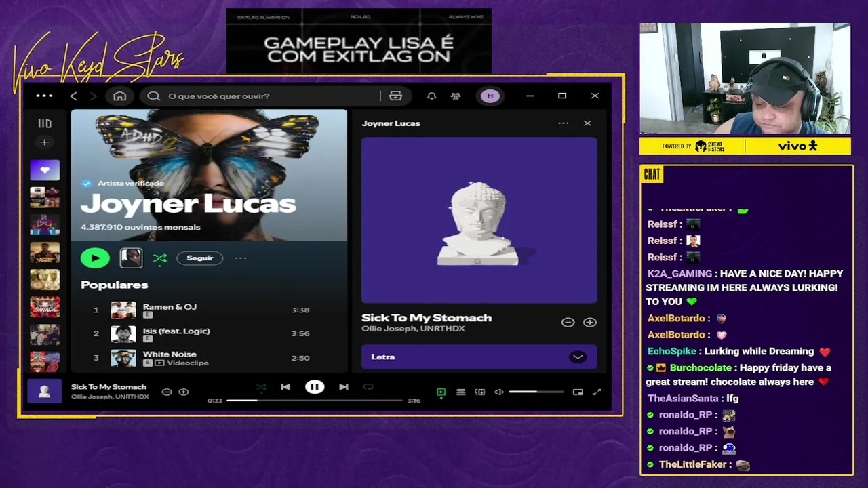Click the 'GAMEPLAY LISA' ExitLag banner
868x488 pixels.
(x=359, y=41)
